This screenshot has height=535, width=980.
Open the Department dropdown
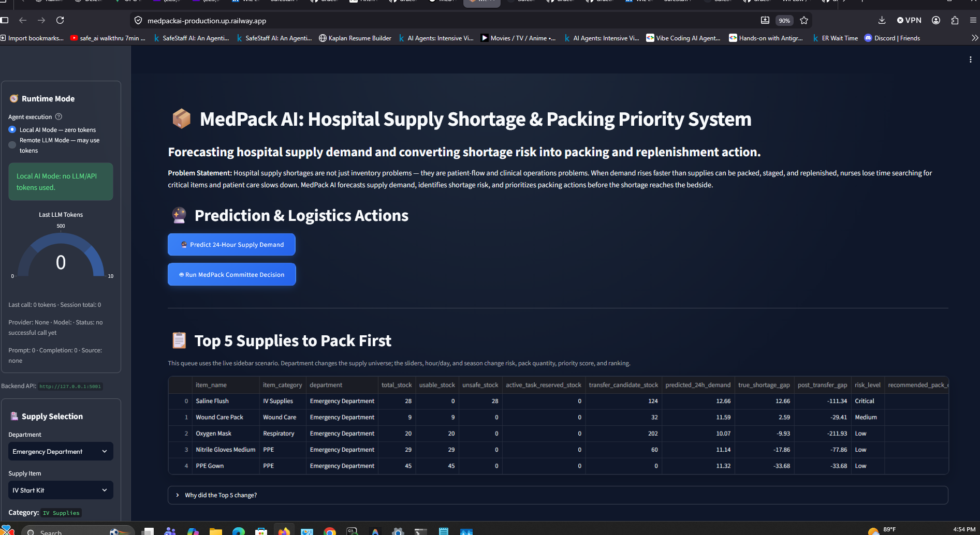pyautogui.click(x=61, y=451)
